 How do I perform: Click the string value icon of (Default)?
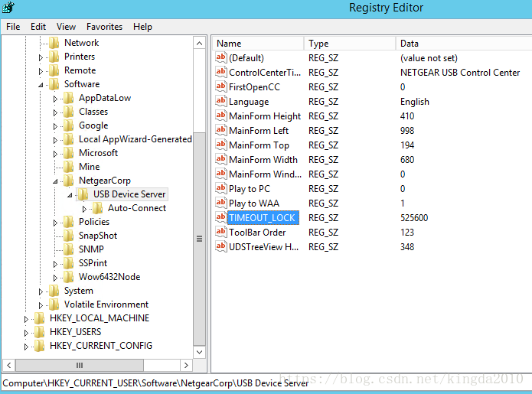(221, 57)
